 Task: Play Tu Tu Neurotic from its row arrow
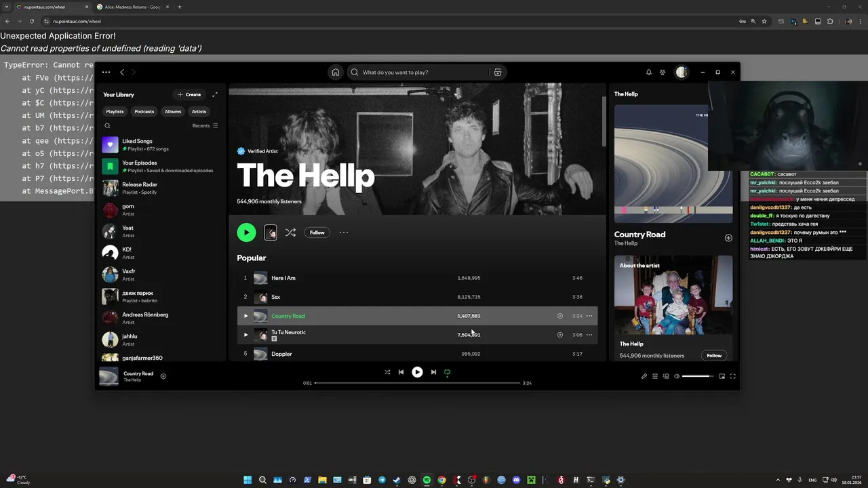click(x=246, y=335)
